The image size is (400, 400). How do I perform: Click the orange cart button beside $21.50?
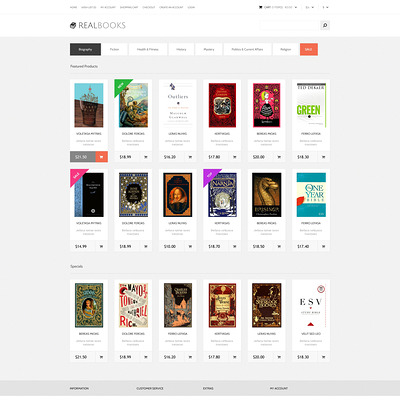pyautogui.click(x=102, y=157)
